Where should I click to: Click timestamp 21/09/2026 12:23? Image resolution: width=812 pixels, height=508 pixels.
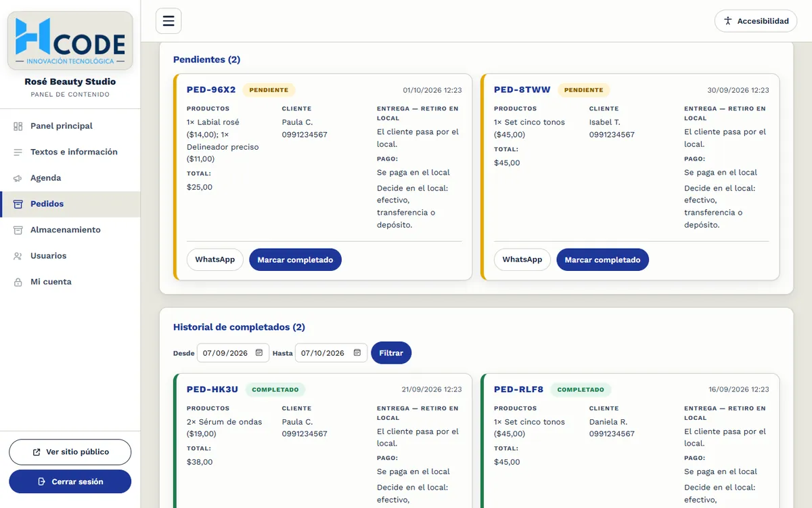[x=432, y=389]
